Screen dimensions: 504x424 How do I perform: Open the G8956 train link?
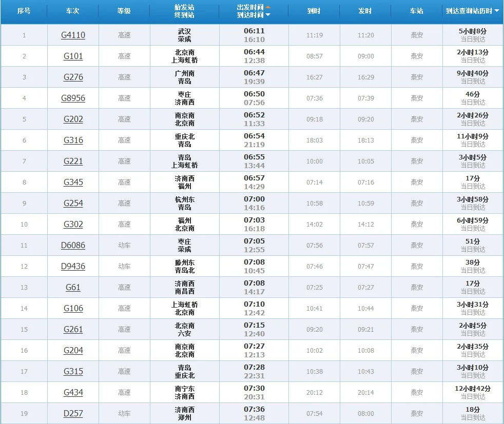pyautogui.click(x=73, y=98)
